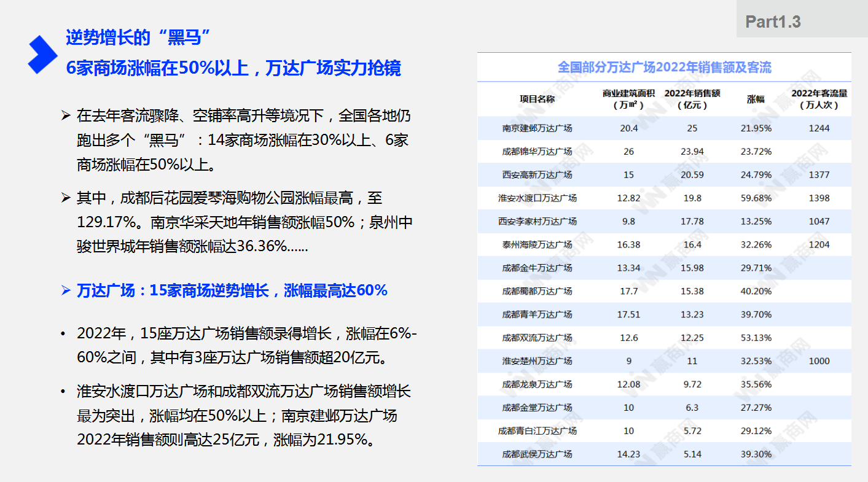The height and width of the screenshot is (482, 868).
Task: Click the "项目名称" column header
Action: [x=537, y=99]
